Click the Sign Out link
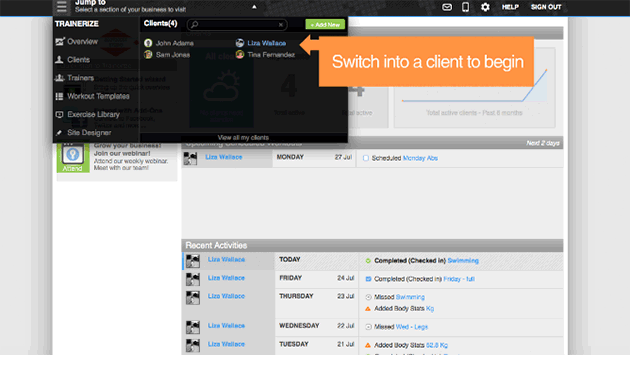Image resolution: width=630 pixels, height=366 pixels. tap(546, 7)
